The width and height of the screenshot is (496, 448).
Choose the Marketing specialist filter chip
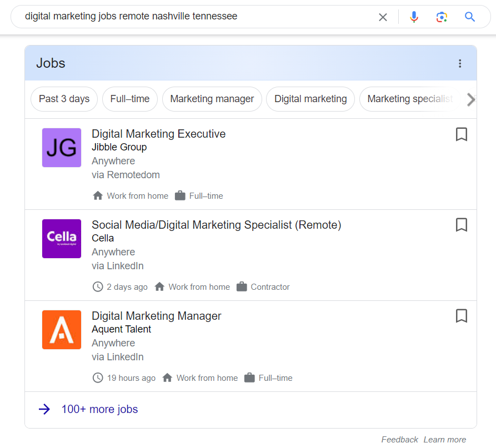[410, 99]
